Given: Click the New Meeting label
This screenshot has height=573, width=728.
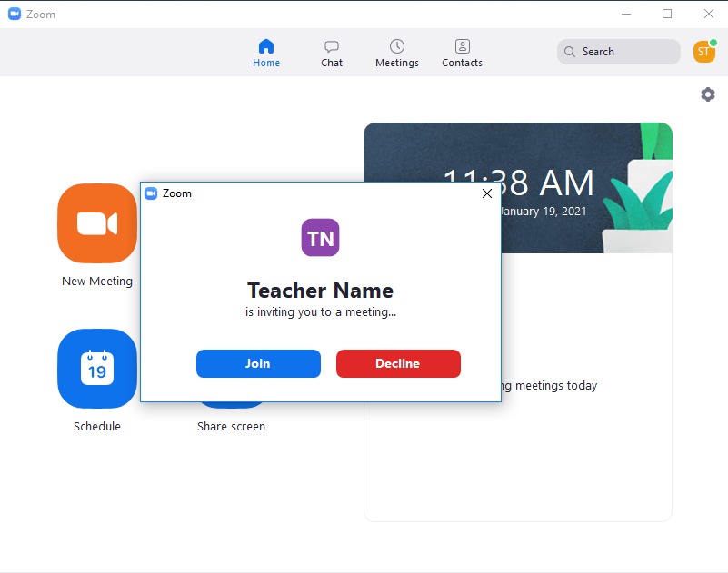Looking at the screenshot, I should tap(97, 282).
